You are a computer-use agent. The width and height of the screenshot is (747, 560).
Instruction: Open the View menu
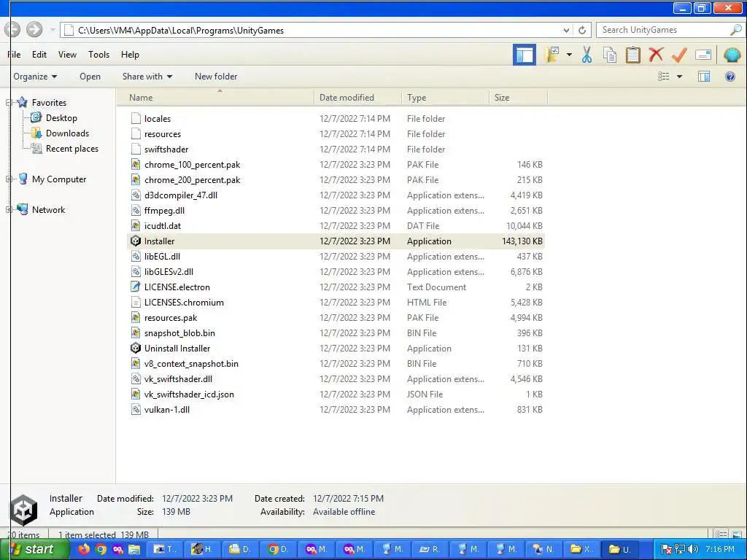tap(67, 55)
